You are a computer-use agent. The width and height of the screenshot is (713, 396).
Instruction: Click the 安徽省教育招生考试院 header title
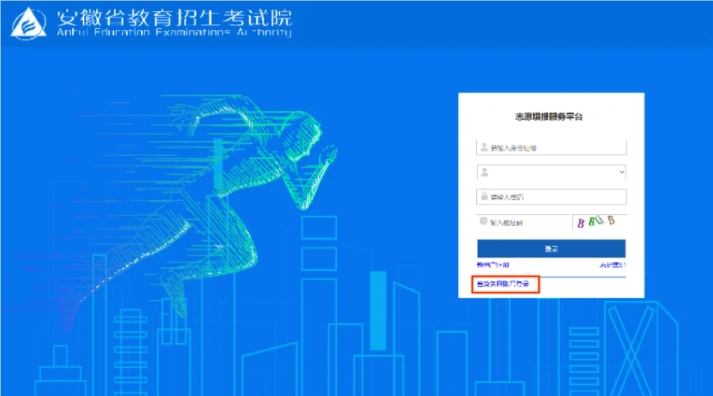175,18
